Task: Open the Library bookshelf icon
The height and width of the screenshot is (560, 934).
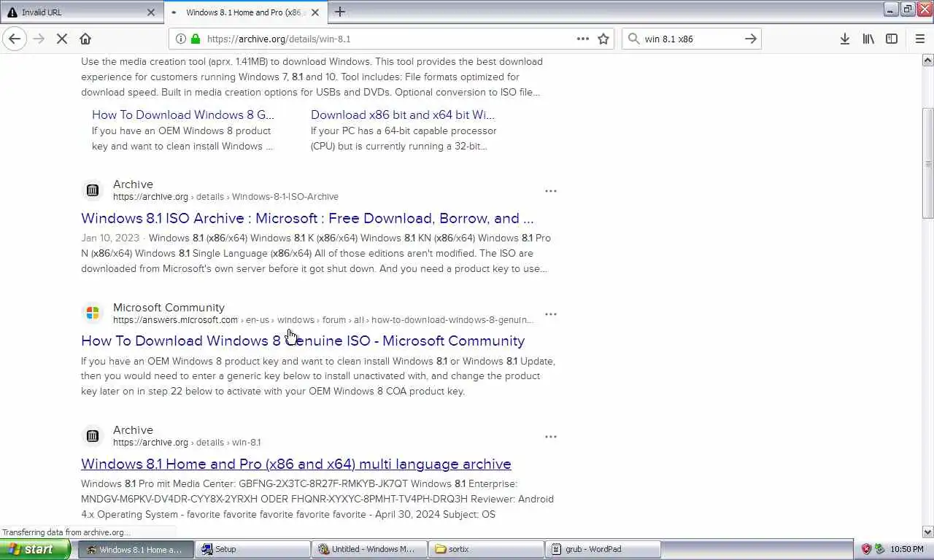Action: pos(868,39)
